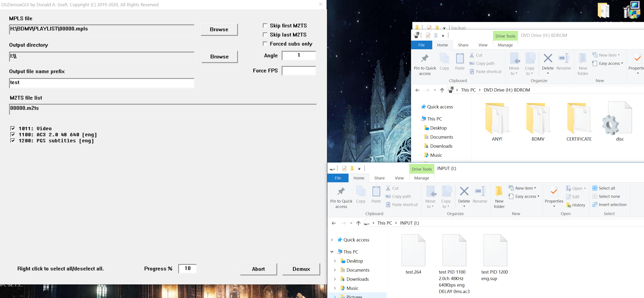
Task: Click the Abort button
Action: pyautogui.click(x=259, y=269)
